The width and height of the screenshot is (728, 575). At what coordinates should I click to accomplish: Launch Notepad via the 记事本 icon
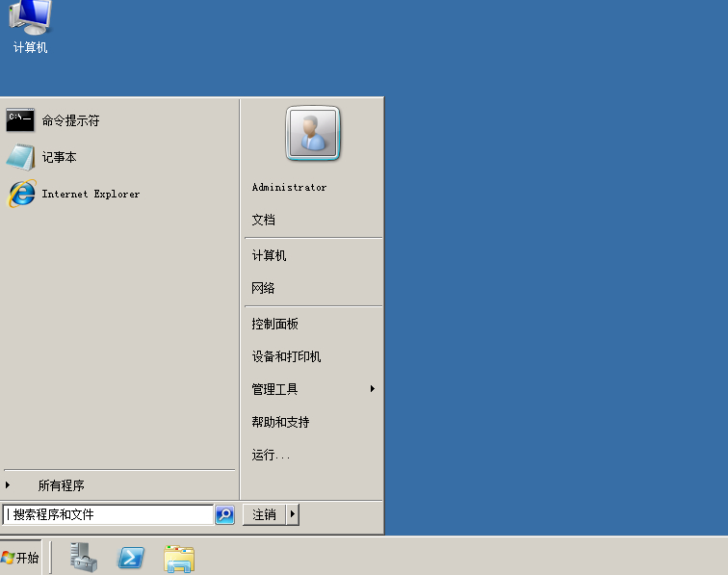point(20,157)
